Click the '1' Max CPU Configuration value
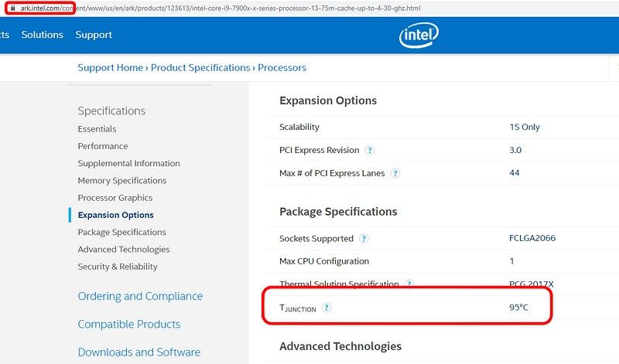This screenshot has height=364, width=619. point(511,261)
